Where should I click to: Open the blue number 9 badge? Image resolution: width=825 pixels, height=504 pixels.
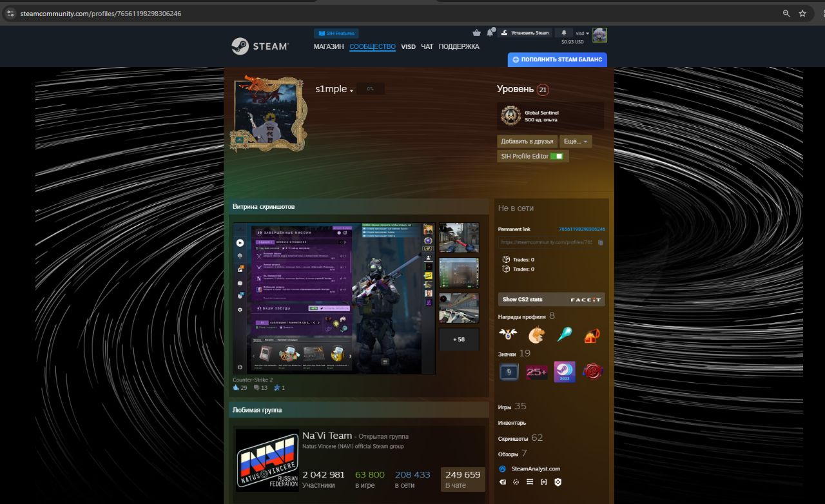(x=509, y=372)
